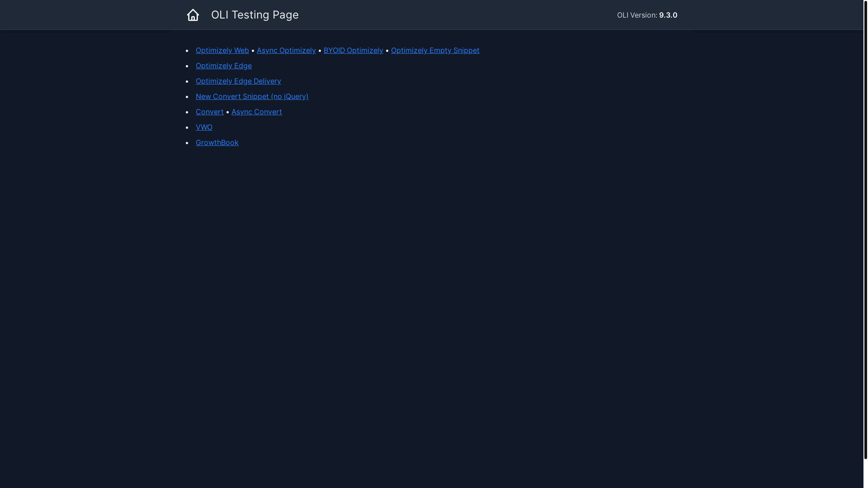Screen dimensions: 868x488
Task: Click the home icon in header
Action: tap(193, 15)
